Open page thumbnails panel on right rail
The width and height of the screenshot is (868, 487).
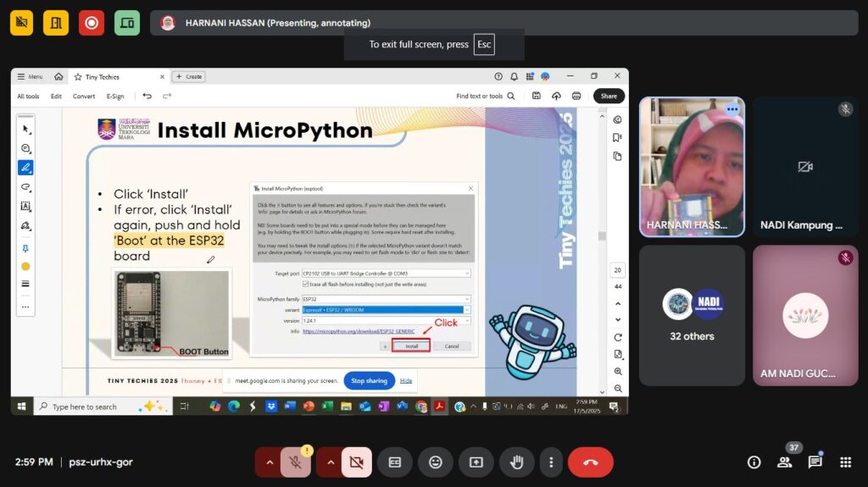618,157
